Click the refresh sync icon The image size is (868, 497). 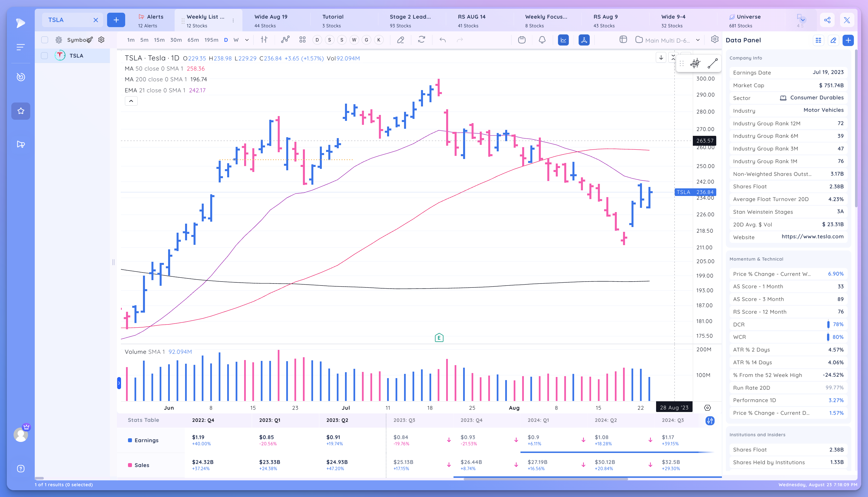[x=421, y=40]
